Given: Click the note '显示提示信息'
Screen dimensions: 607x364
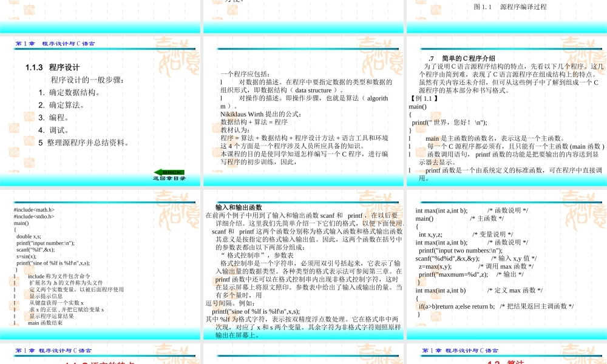Looking at the screenshot, I should (x=46, y=296).
